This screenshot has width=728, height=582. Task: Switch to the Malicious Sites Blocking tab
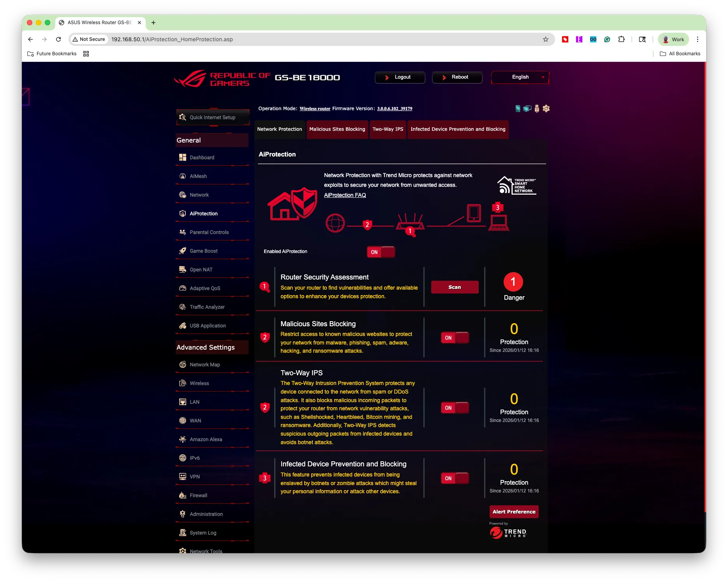337,129
